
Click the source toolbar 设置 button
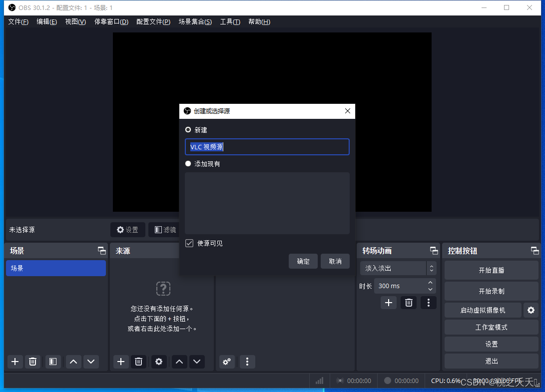coord(127,230)
